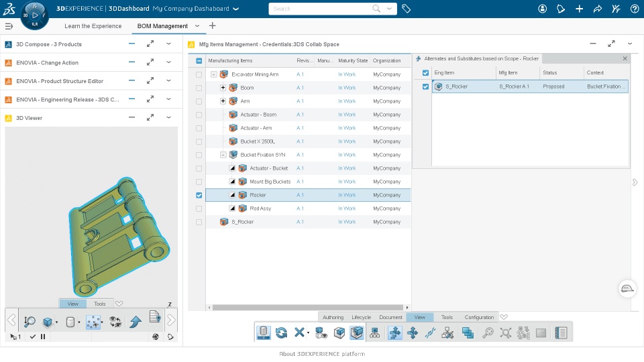Toggle the Eng Item header checkbox
The width and height of the screenshot is (644, 362).
425,72
